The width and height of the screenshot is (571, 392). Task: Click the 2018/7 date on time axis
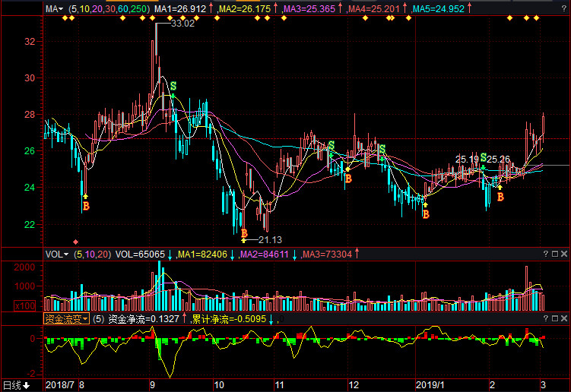pyautogui.click(x=60, y=385)
